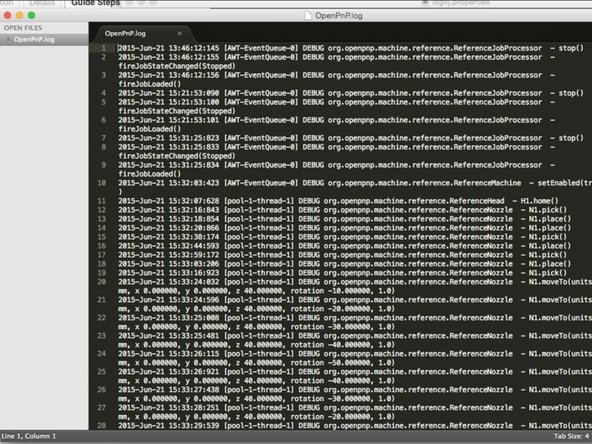Click the ReferenceMachine text on line 10

tap(487, 183)
